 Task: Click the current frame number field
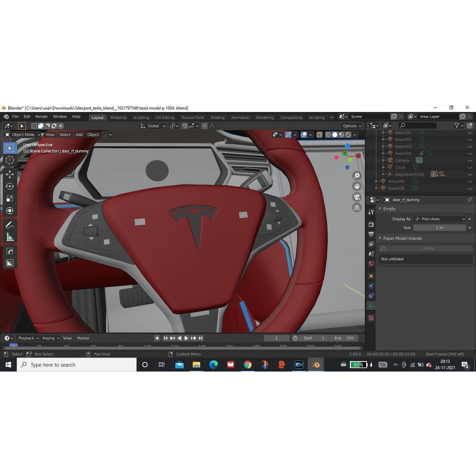click(x=276, y=338)
